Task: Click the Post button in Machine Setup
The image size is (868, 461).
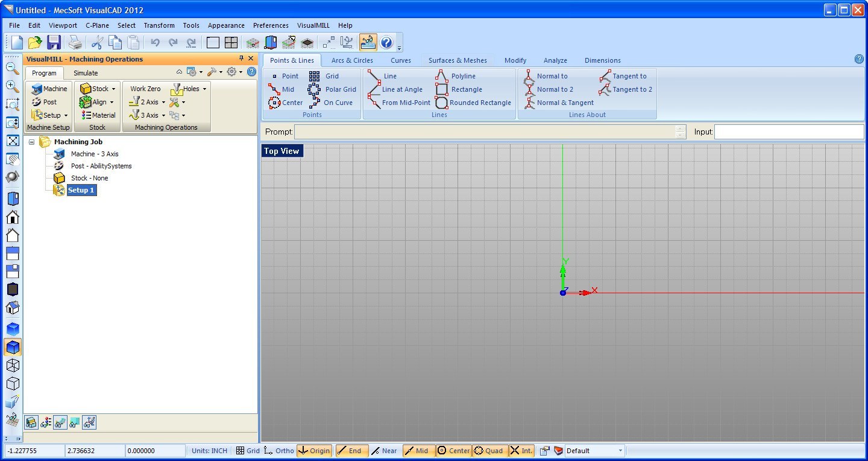Action: [48, 101]
